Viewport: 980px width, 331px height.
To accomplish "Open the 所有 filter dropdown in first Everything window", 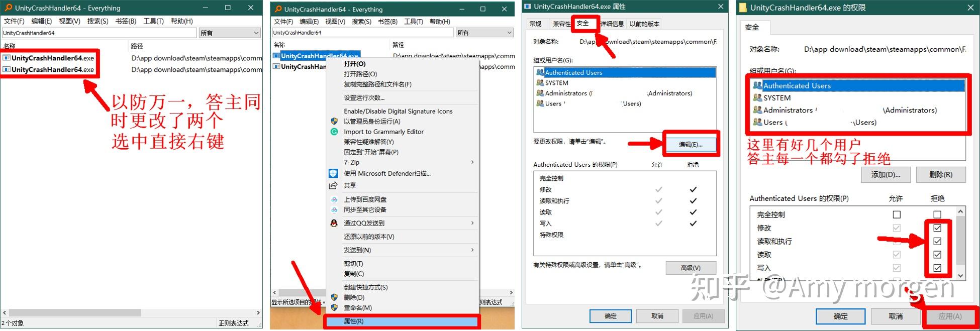I will 230,33.
